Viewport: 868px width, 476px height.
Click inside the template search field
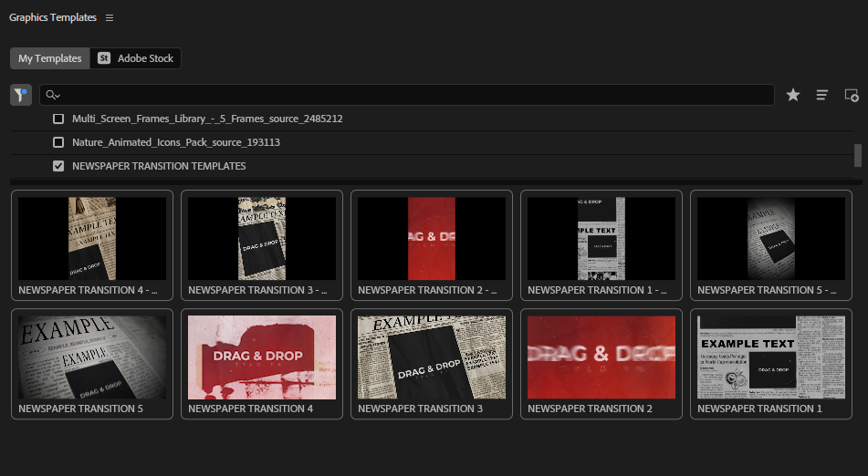coord(407,95)
